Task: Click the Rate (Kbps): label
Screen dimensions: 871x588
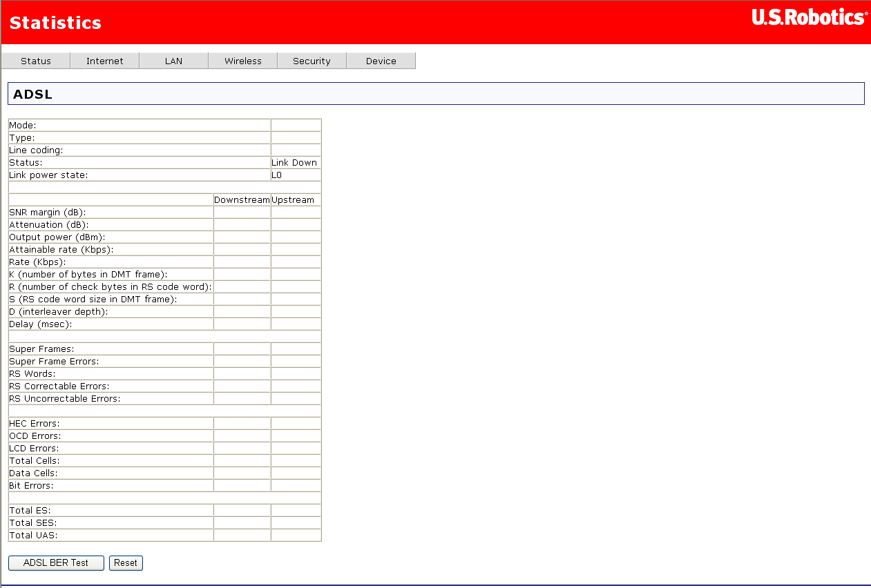Action: pyautogui.click(x=38, y=262)
